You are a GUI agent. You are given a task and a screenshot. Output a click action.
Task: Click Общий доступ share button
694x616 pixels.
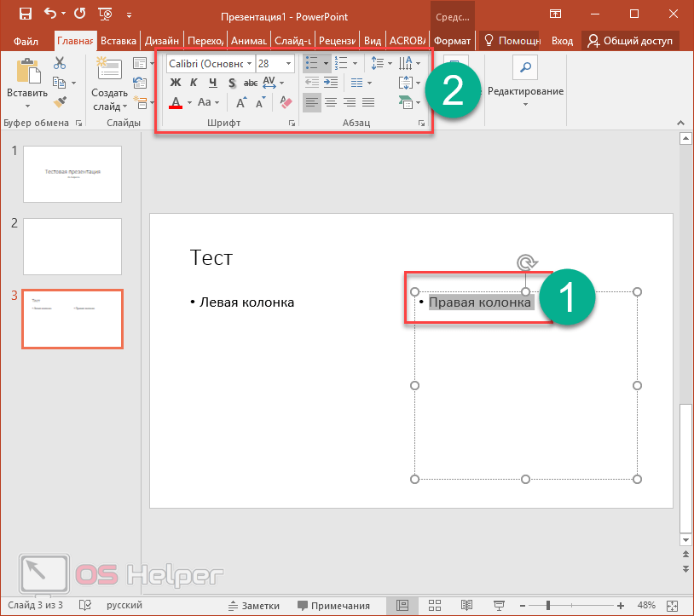(x=630, y=41)
